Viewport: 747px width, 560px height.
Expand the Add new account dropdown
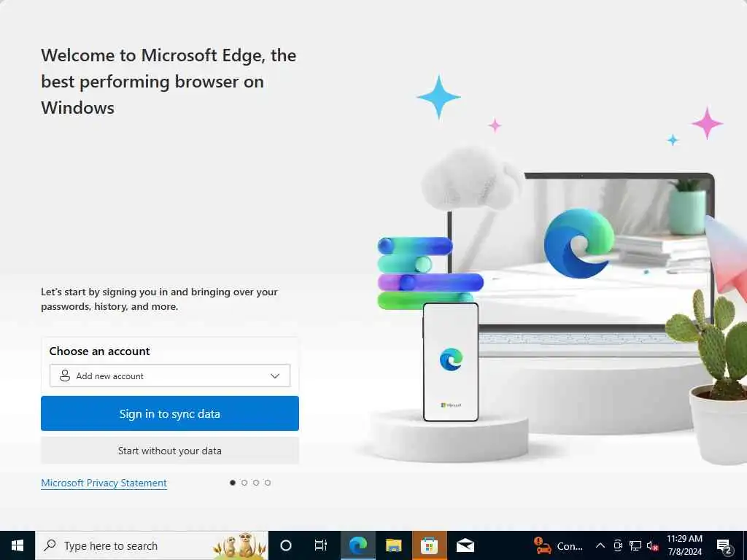pos(169,376)
